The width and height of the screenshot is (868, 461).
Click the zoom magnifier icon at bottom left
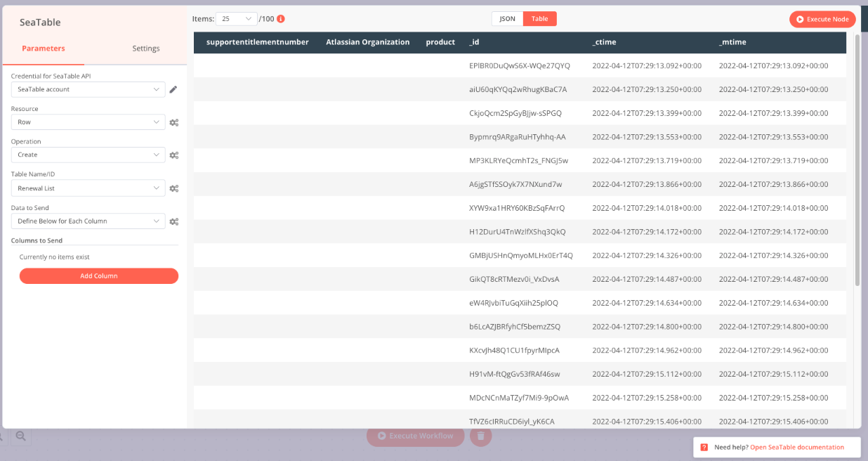click(x=20, y=436)
